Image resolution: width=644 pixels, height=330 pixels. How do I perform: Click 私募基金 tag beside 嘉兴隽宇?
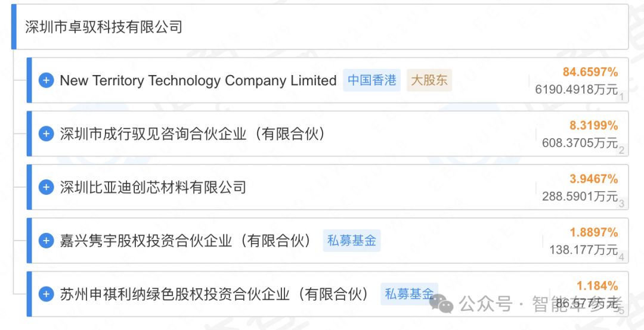click(352, 241)
